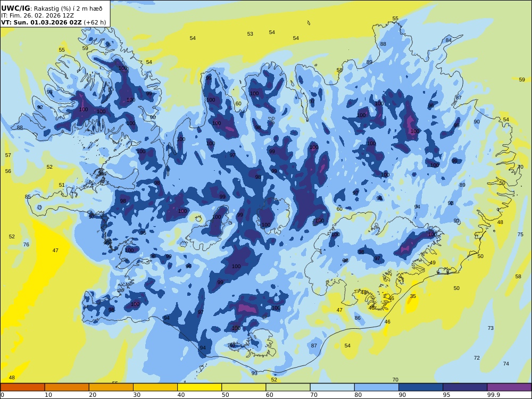Click the "UWC/IG" source label
This screenshot has height=399, width=532.
(15, 9)
